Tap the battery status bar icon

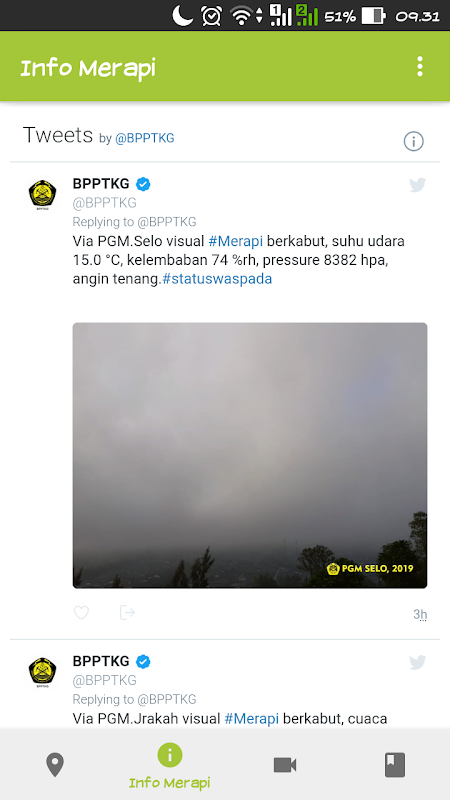(373, 16)
